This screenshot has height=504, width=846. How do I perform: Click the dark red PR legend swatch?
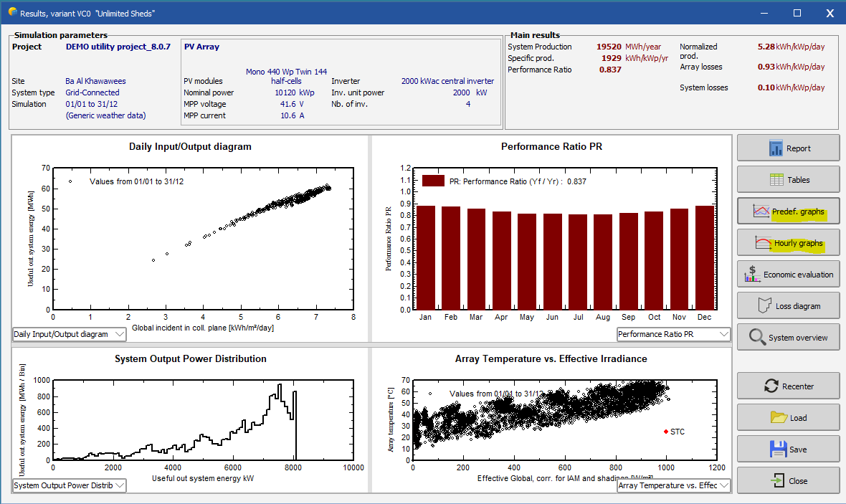click(433, 181)
